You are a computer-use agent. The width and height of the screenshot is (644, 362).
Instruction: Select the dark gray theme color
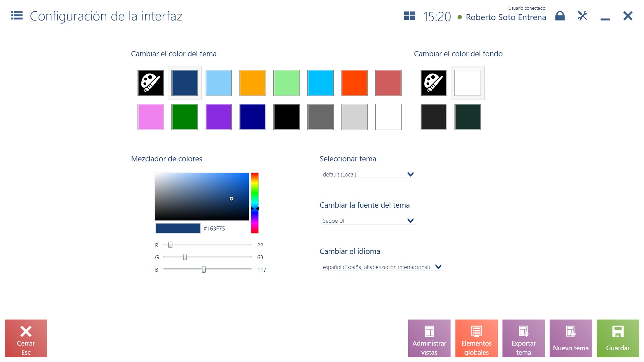pyautogui.click(x=320, y=117)
